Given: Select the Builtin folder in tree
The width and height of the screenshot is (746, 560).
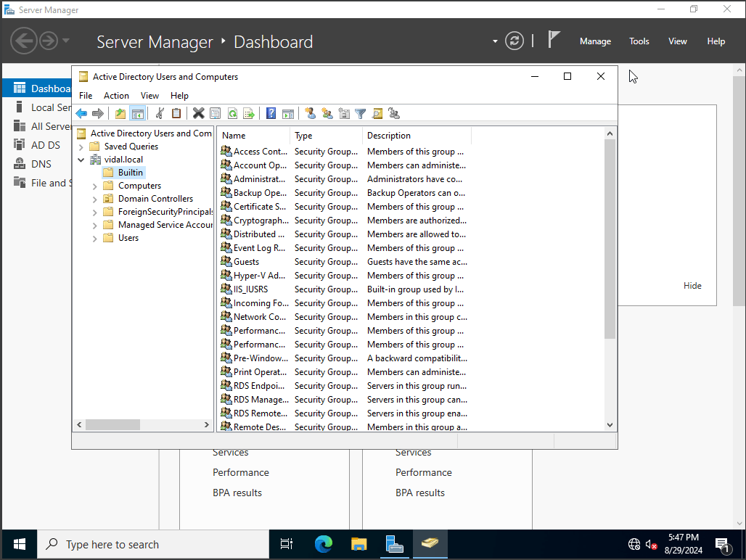Looking at the screenshot, I should click(x=123, y=173).
